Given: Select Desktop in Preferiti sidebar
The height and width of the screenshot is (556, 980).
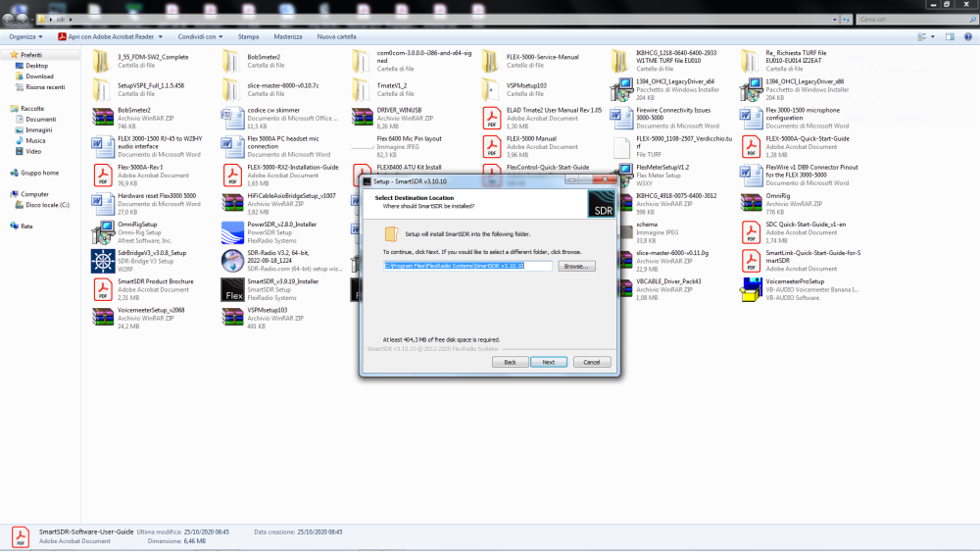Looking at the screenshot, I should (x=36, y=66).
